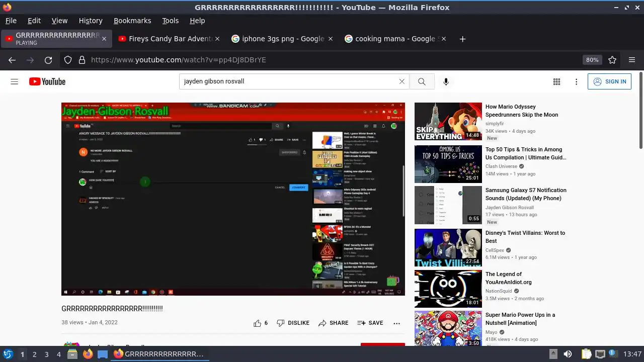
Task: Click the video player to pause
Action: tap(233, 199)
